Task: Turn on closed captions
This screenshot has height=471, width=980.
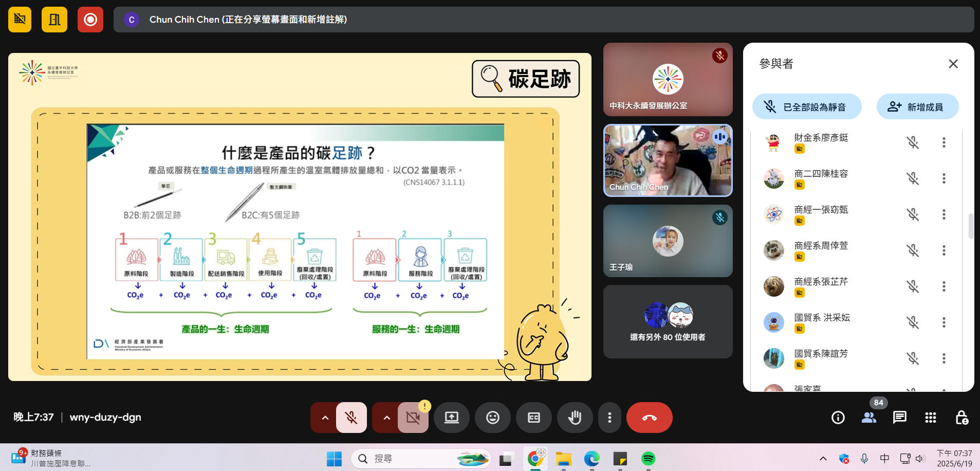Action: [x=533, y=418]
